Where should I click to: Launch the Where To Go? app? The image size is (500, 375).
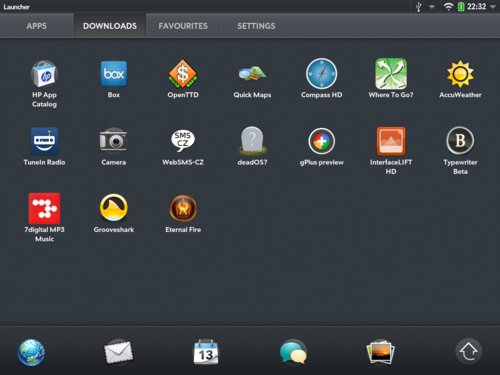pyautogui.click(x=391, y=74)
